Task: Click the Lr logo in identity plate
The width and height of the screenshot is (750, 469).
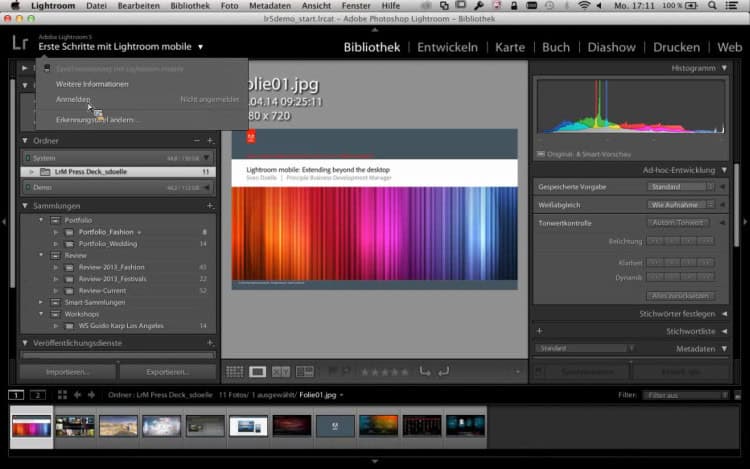Action: 20,43
